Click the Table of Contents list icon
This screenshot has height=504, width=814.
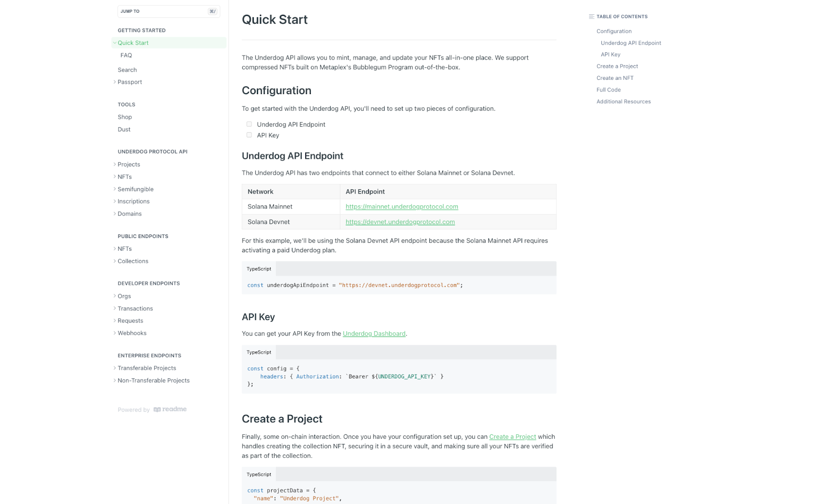click(591, 17)
